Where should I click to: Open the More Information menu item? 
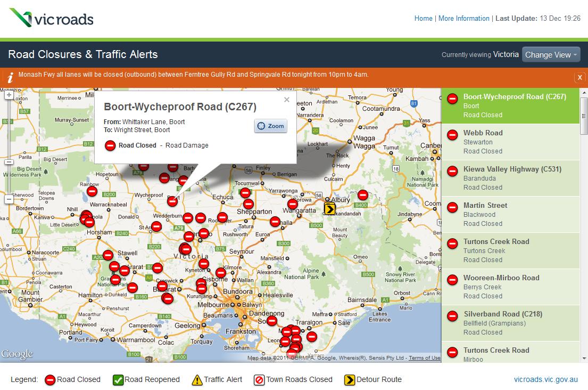[464, 18]
